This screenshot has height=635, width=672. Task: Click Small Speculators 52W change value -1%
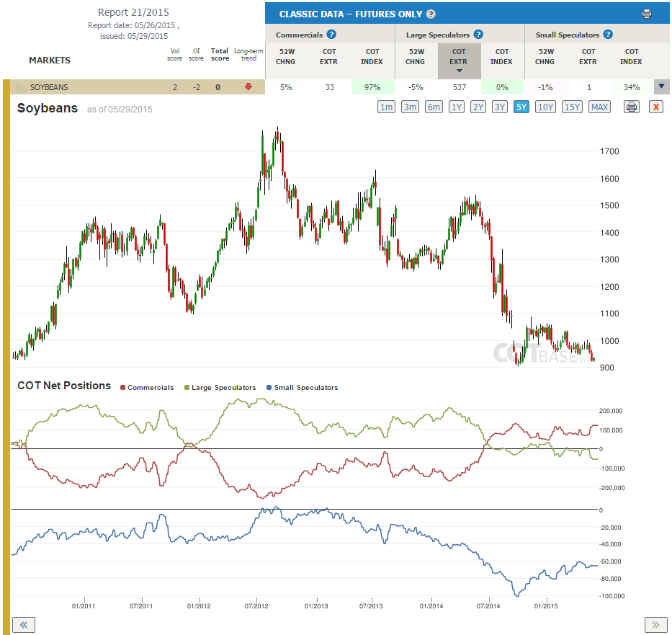(545, 87)
